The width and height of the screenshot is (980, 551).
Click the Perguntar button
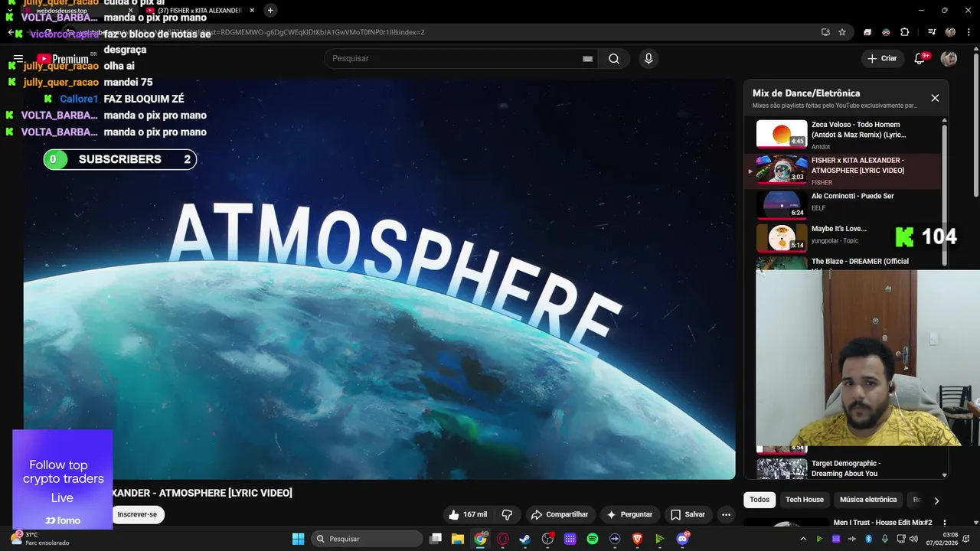[629, 515]
